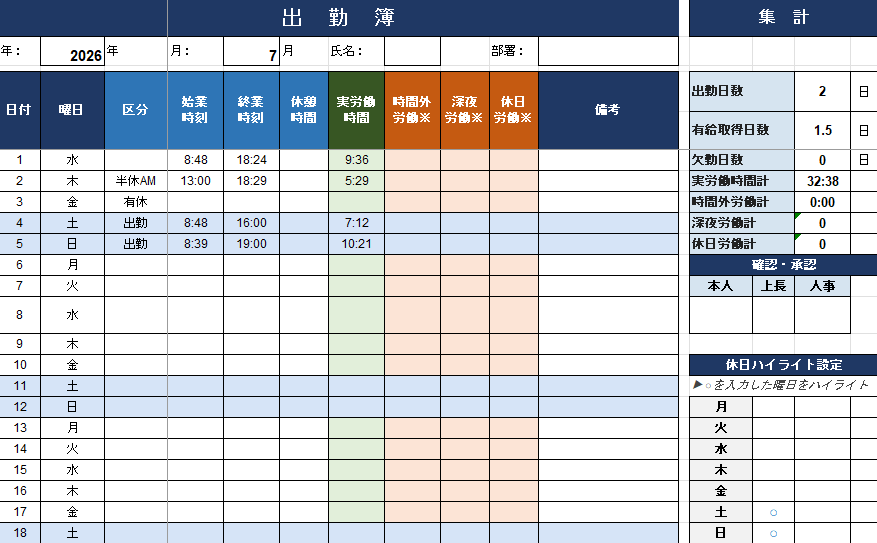Image resolution: width=877 pixels, height=543 pixels.
Task: Select the 半休AM category cell
Action: (136, 181)
